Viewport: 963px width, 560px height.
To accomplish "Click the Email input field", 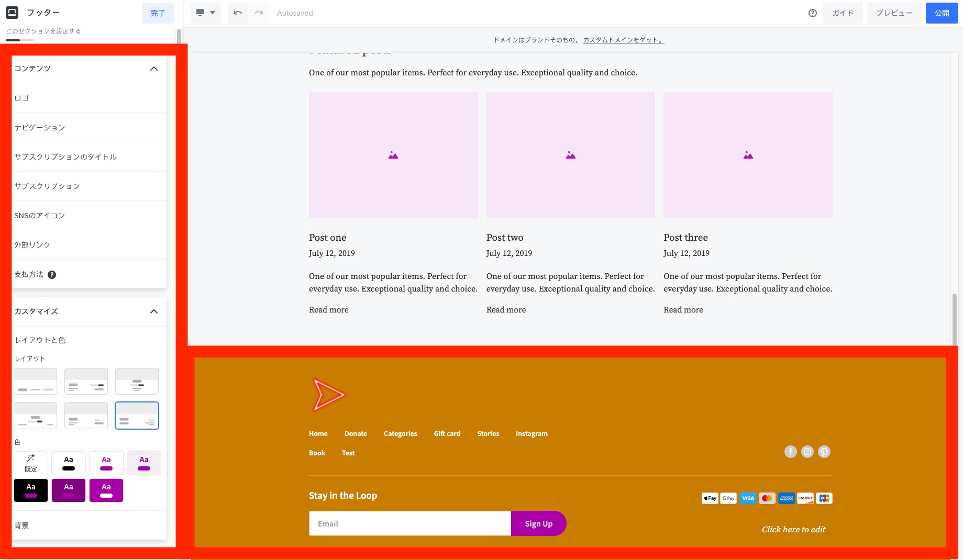I will [410, 523].
